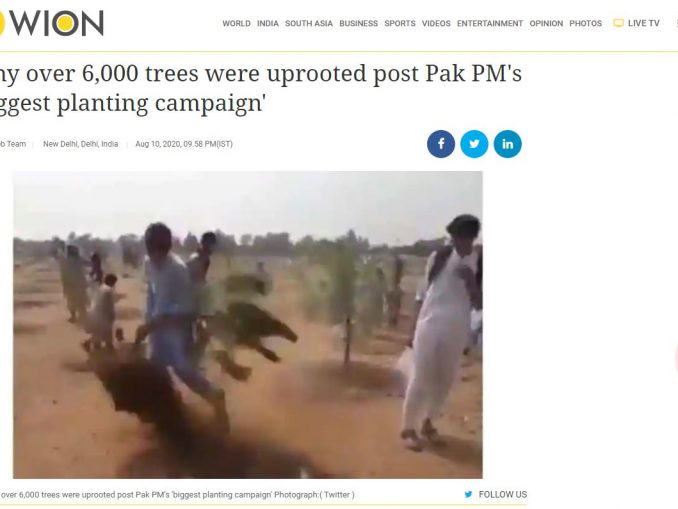Open the Sports section

tap(400, 23)
